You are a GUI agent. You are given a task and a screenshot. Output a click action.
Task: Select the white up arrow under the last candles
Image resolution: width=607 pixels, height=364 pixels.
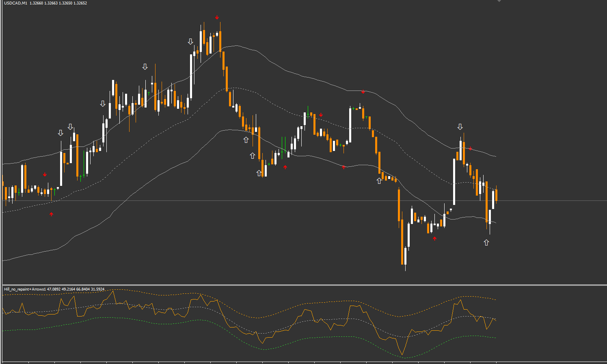[x=486, y=243]
